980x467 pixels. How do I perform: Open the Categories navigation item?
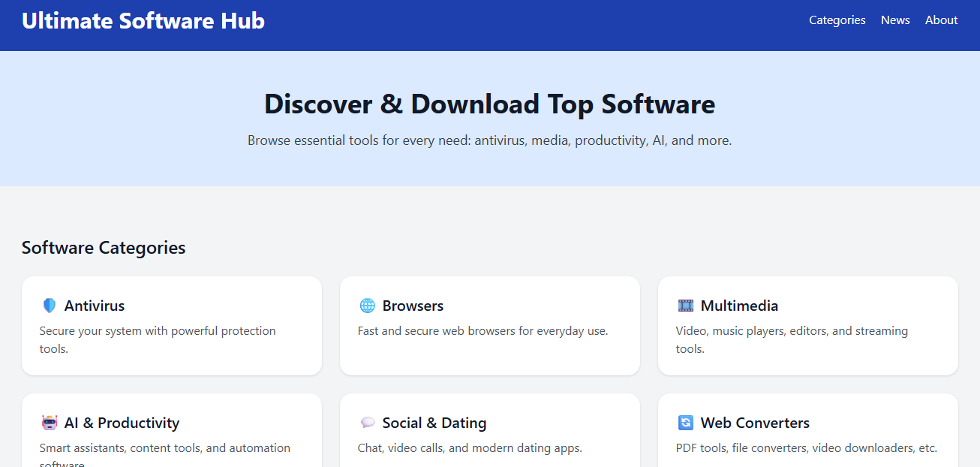pyautogui.click(x=837, y=20)
